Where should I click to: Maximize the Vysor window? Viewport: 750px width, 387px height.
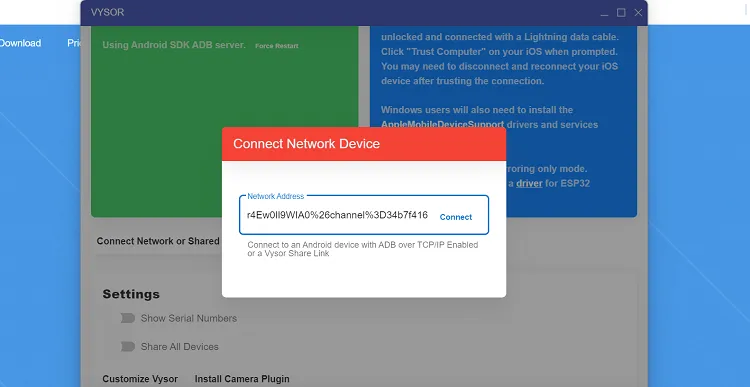pyautogui.click(x=621, y=13)
